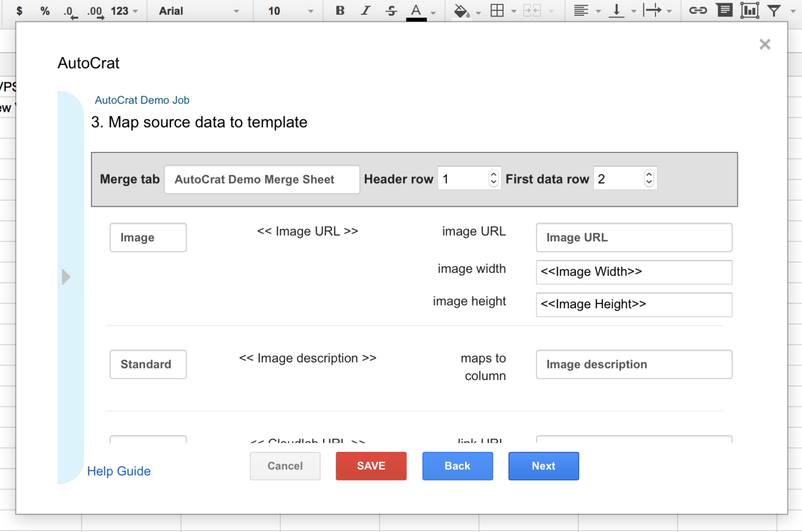802x532 pixels.
Task: Expand dropdown arrow next to filter icon
Action: [793, 11]
